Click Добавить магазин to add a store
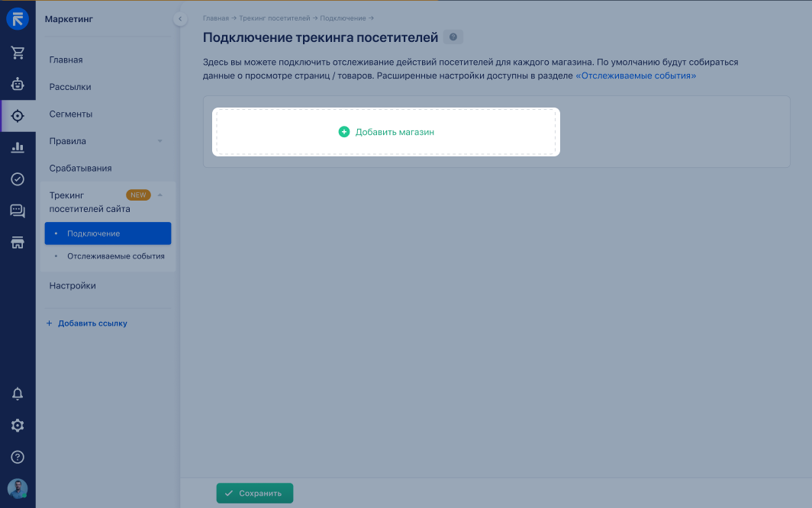This screenshot has width=812, height=508. (x=386, y=132)
